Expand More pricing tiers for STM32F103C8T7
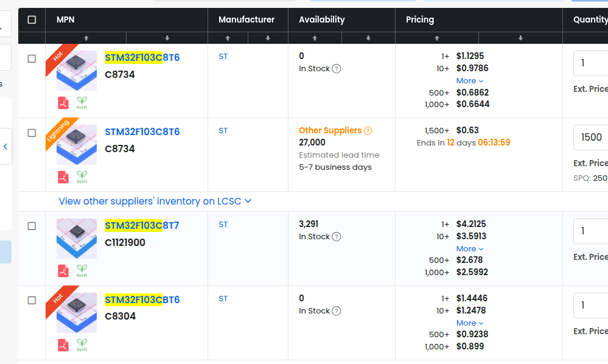The width and height of the screenshot is (608, 364). tap(470, 249)
